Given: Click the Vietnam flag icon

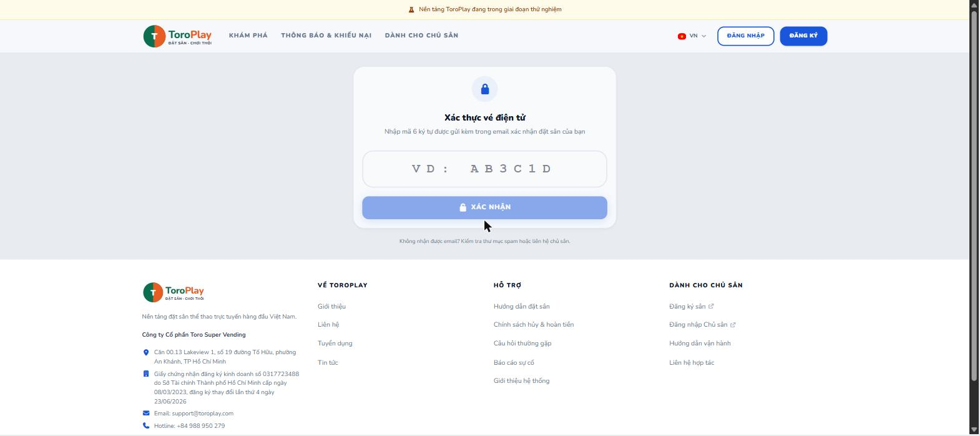Looking at the screenshot, I should coord(682,36).
